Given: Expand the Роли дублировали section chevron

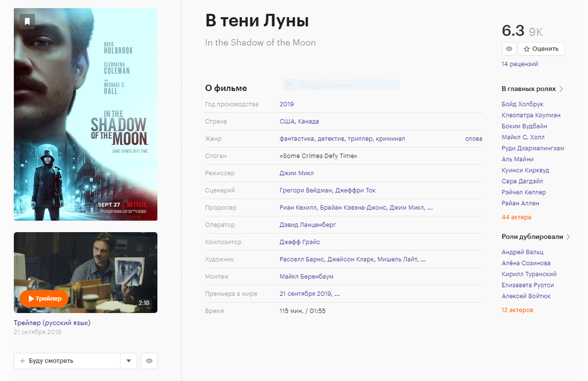Looking at the screenshot, I should (568, 237).
